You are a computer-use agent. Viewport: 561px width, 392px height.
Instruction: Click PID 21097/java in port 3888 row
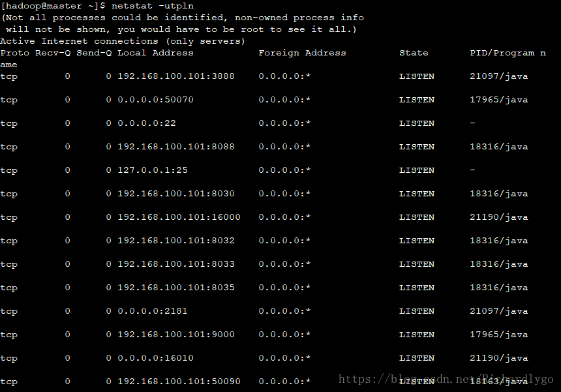(499, 76)
